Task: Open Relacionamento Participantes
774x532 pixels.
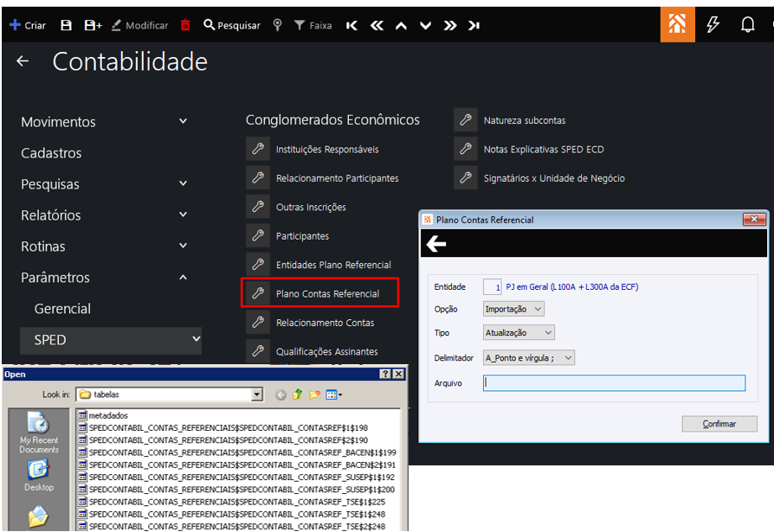Action: pos(337,178)
